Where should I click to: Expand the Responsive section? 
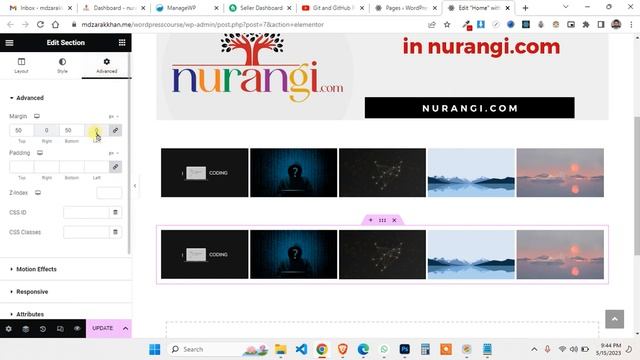65,292
